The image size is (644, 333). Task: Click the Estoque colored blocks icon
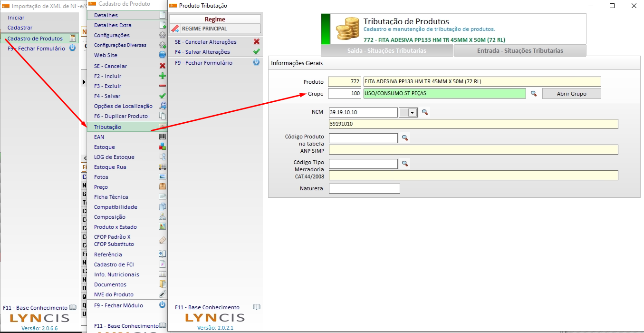pyautogui.click(x=162, y=147)
